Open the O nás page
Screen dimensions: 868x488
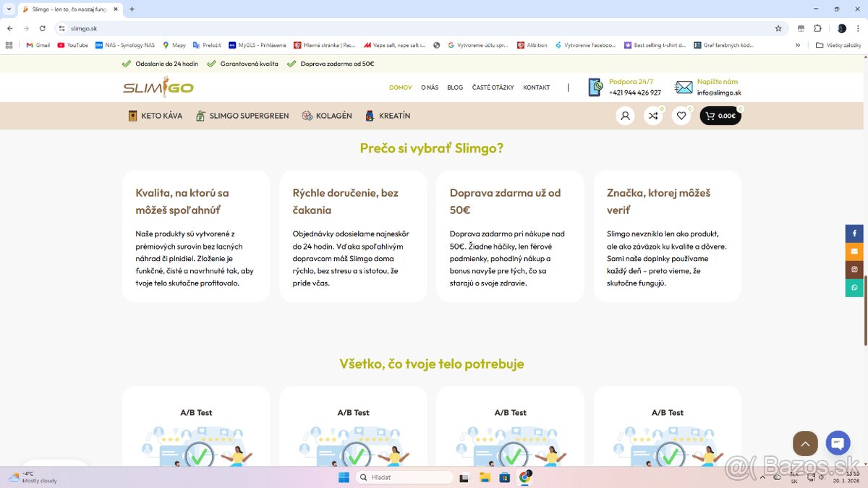coord(430,87)
